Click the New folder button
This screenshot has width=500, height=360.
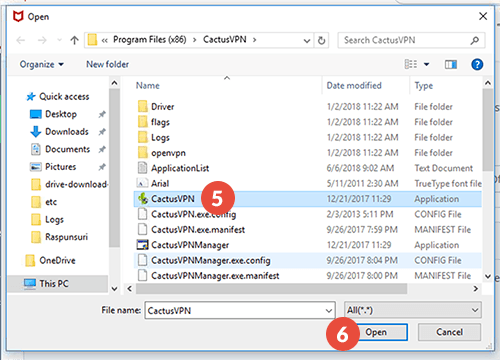107,64
